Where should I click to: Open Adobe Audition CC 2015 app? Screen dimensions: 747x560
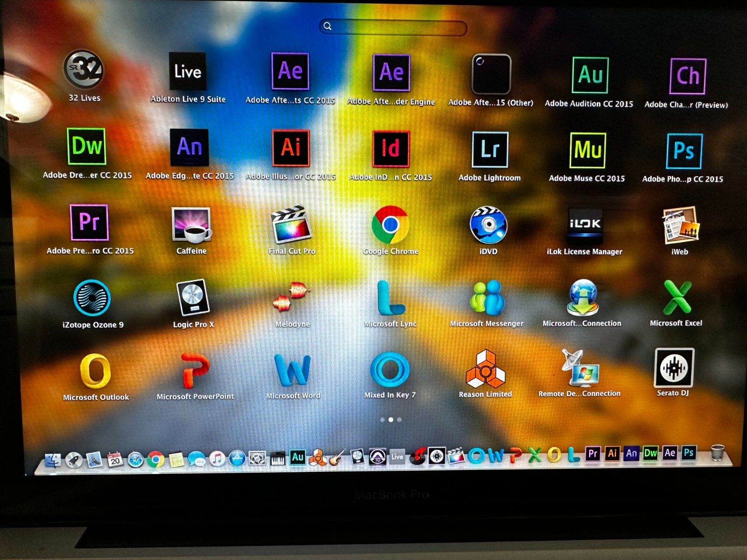click(x=590, y=75)
